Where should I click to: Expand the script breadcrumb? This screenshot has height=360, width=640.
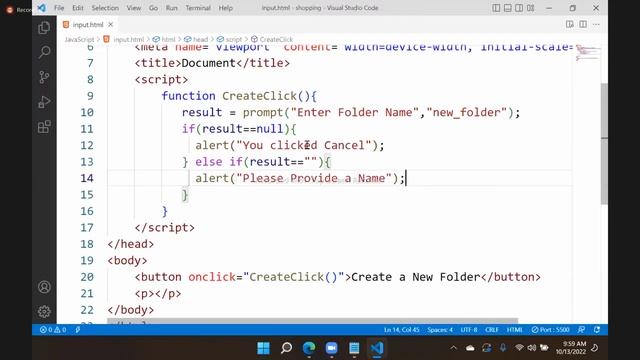click(229, 39)
